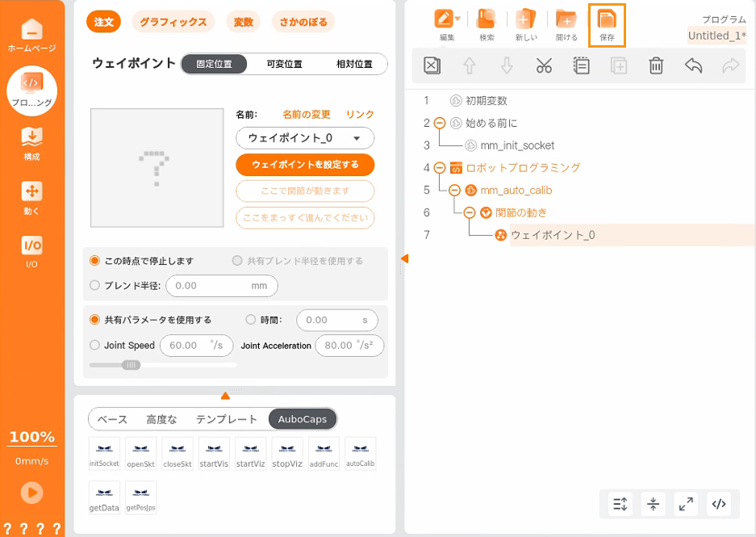Image resolution: width=756 pixels, height=537 pixels.
Task: Click the code view icon bottom right
Action: coord(719,504)
